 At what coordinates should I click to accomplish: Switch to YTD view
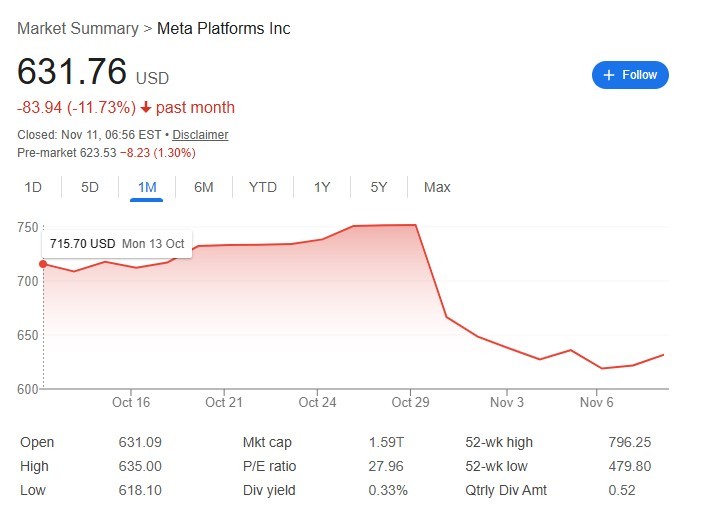263,187
